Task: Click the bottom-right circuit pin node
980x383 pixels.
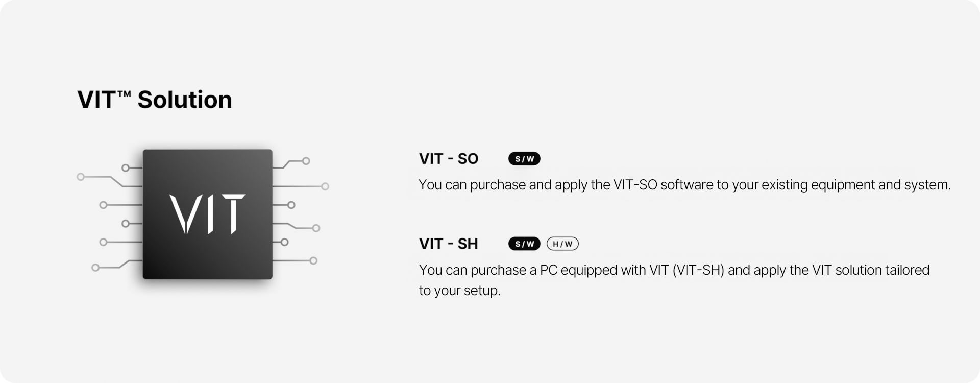Action: click(x=313, y=261)
